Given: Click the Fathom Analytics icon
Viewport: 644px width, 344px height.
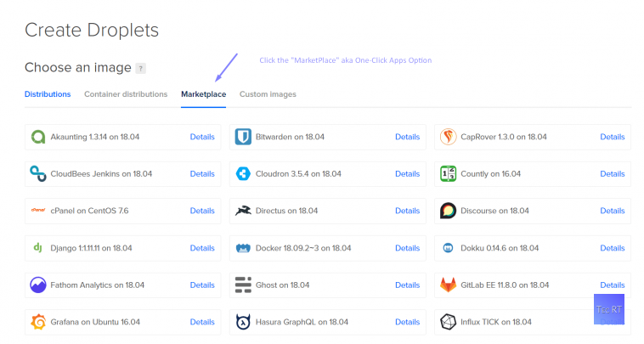Looking at the screenshot, I should click(x=38, y=285).
